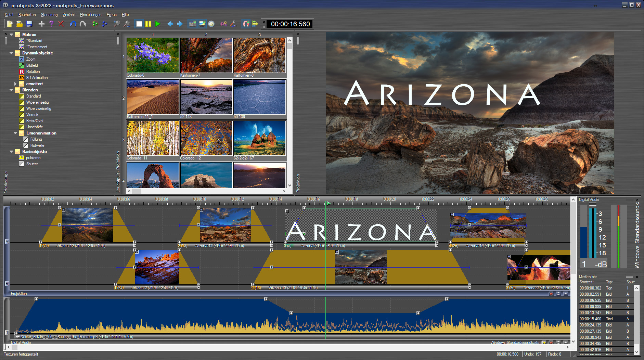Viewport: 644px width, 360px height.
Task: Select the Wipe einseitig blend item
Action: [37, 102]
